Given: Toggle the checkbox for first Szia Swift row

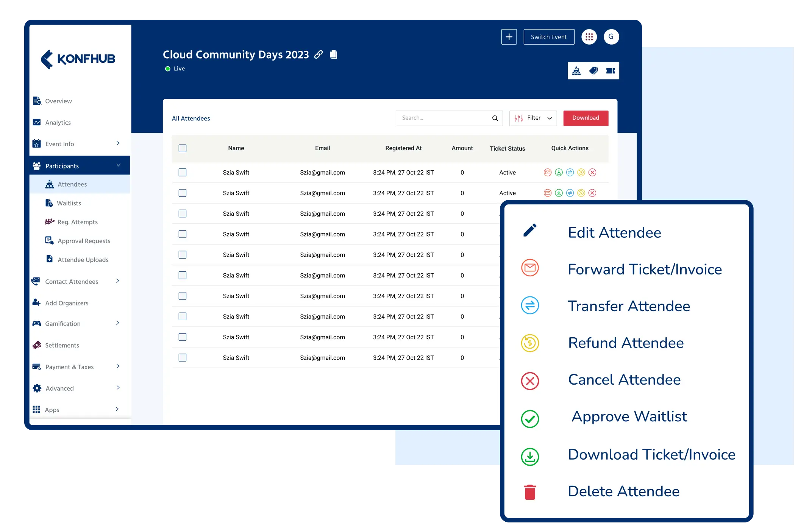Looking at the screenshot, I should click(x=182, y=172).
